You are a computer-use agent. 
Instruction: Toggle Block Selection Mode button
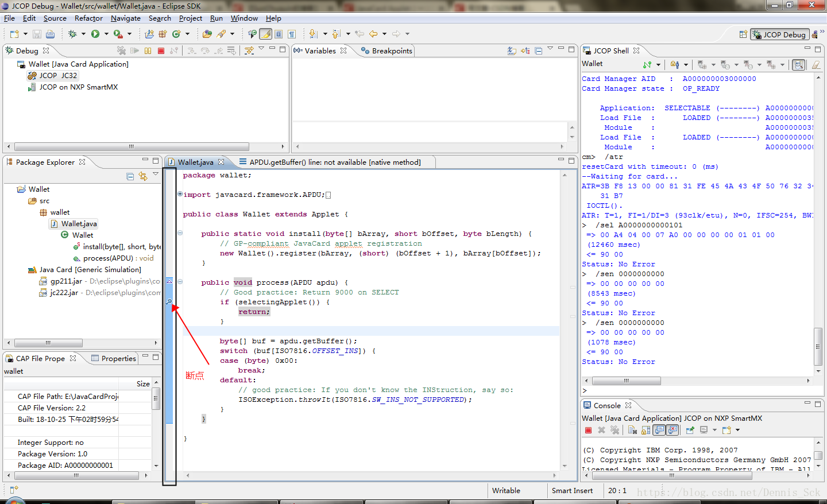pos(279,34)
